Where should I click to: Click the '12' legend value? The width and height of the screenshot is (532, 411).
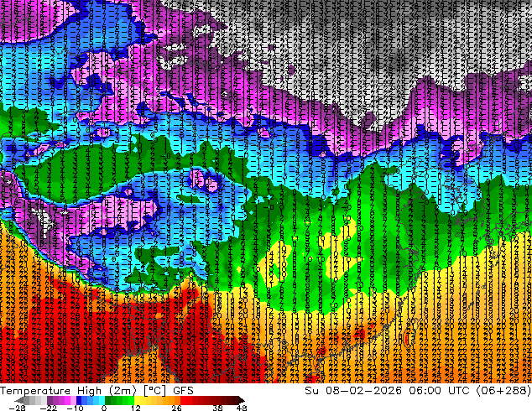pos(136,408)
